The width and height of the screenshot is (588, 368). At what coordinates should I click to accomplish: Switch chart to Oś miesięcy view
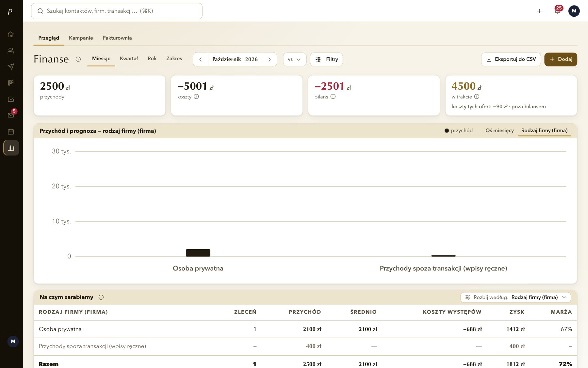click(499, 131)
